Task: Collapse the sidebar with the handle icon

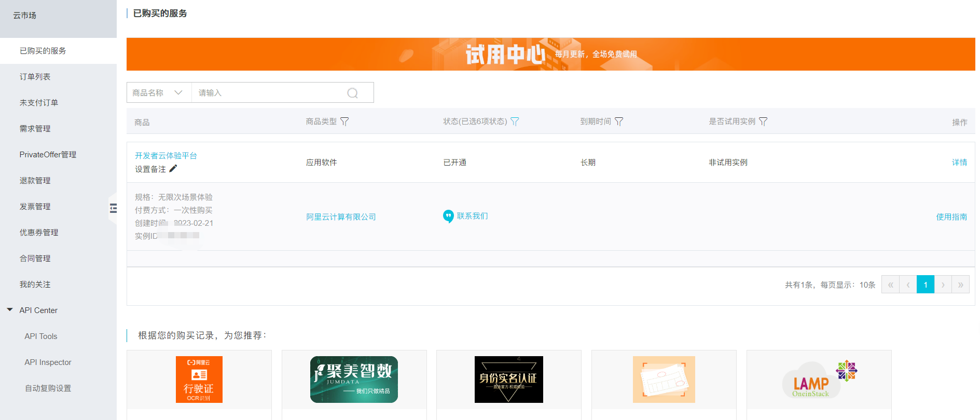Action: tap(113, 208)
